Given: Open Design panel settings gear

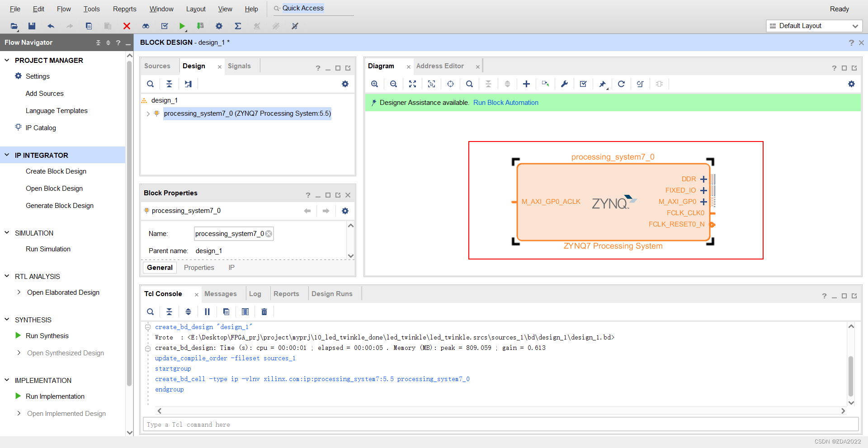Looking at the screenshot, I should pyautogui.click(x=345, y=84).
